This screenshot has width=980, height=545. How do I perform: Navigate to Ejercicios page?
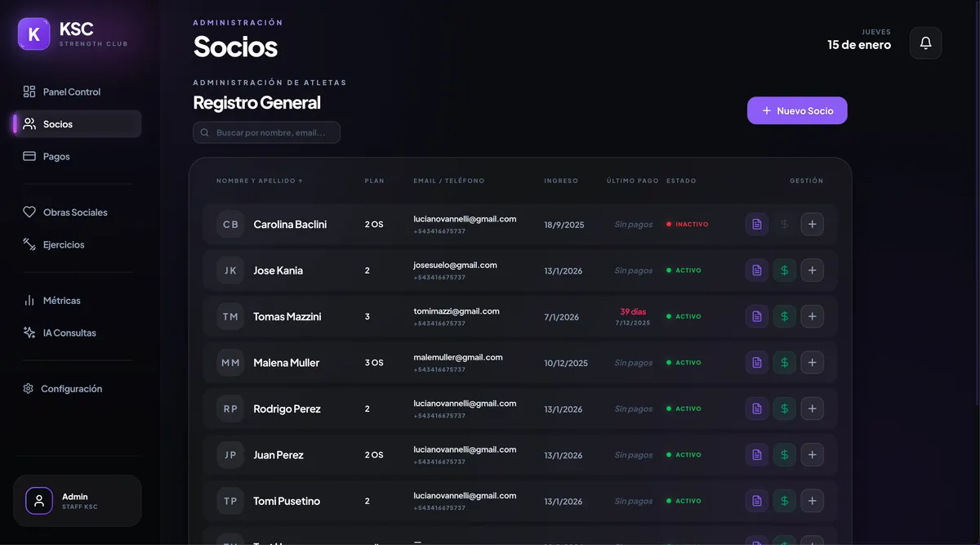coord(64,244)
